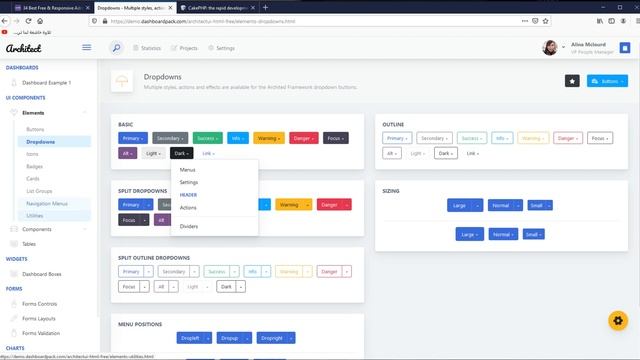Open a new browser tab with plus
Screen dimensions: 640x360
coord(265,7)
